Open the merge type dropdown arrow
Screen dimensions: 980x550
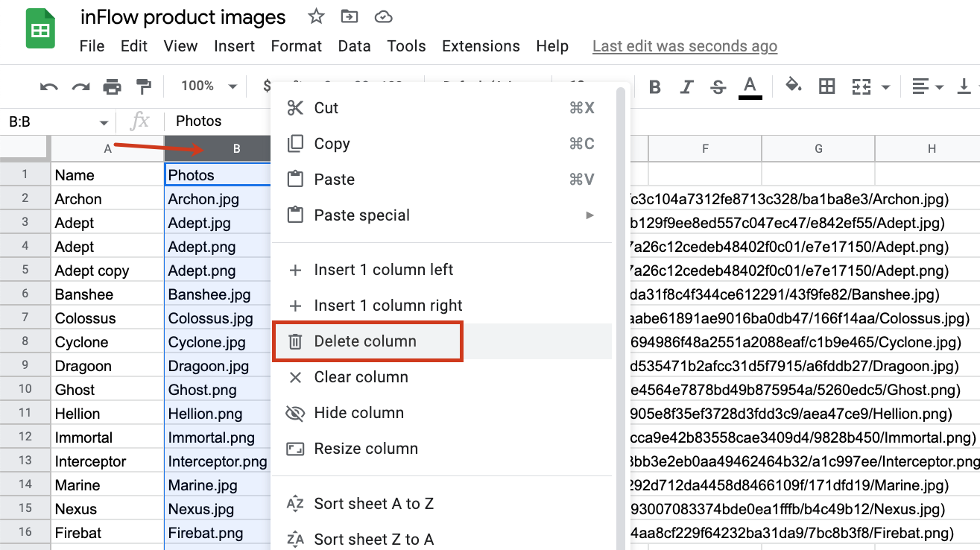point(885,87)
